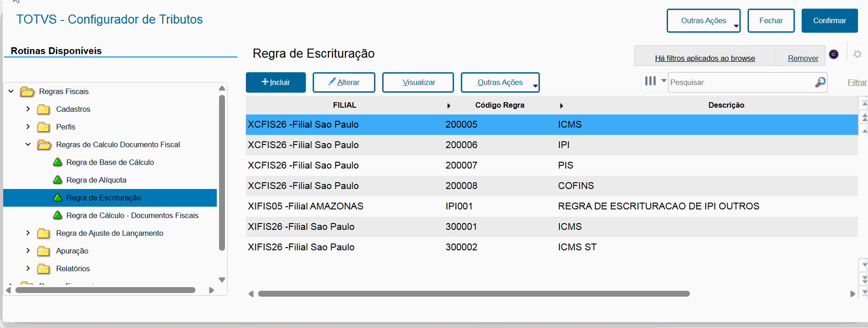Open Relatórios in the routines tree
This screenshot has height=328, width=868.
tap(73, 268)
